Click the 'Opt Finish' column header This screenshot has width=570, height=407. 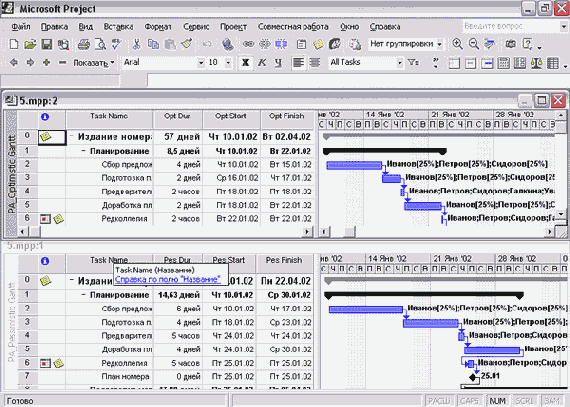coord(286,119)
